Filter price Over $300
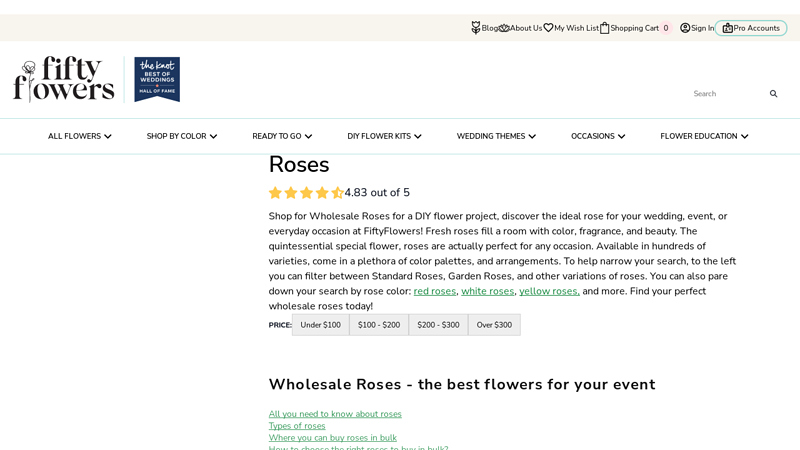The height and width of the screenshot is (450, 800). tap(494, 325)
